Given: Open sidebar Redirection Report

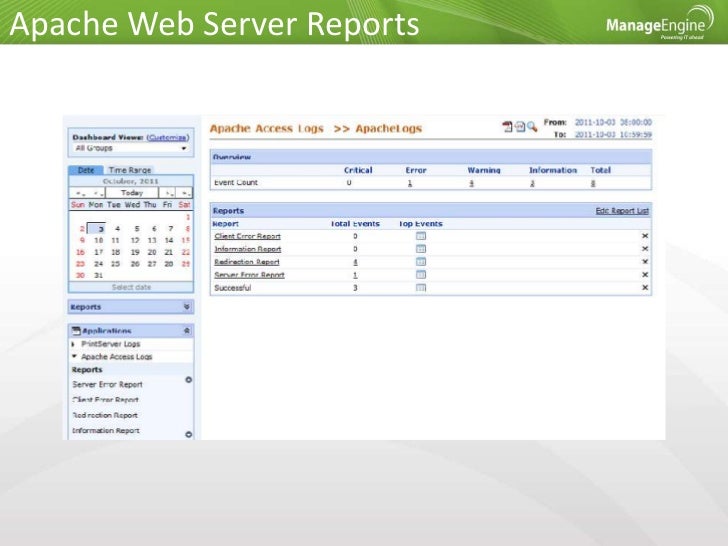Looking at the screenshot, I should click(105, 415).
